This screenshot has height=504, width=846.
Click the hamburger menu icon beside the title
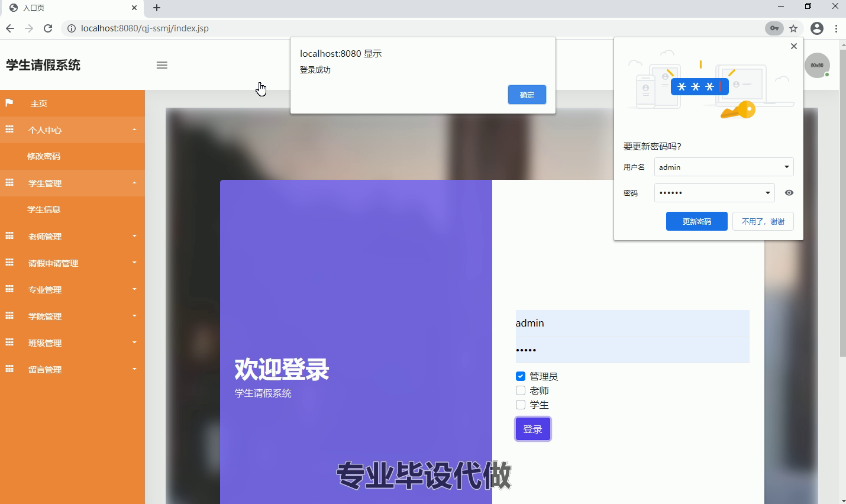[162, 65]
